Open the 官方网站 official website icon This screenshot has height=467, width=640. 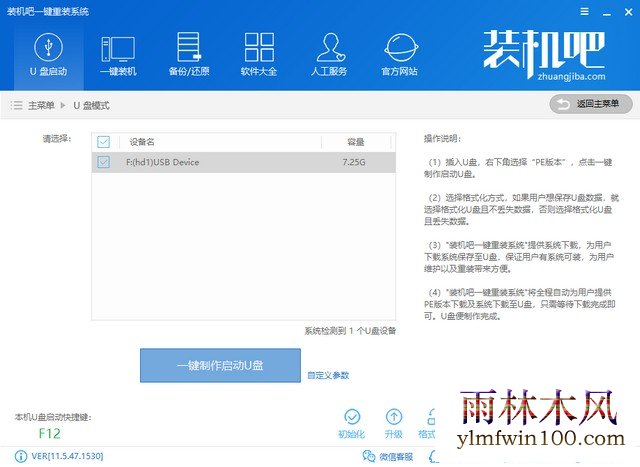400,56
